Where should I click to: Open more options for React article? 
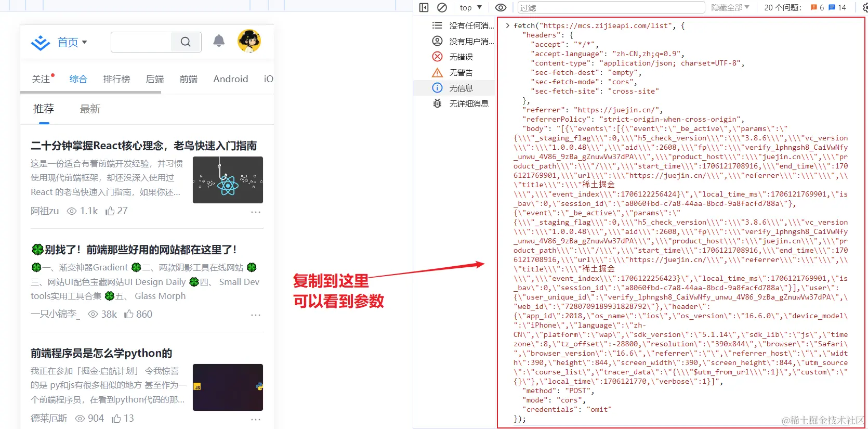point(256,212)
